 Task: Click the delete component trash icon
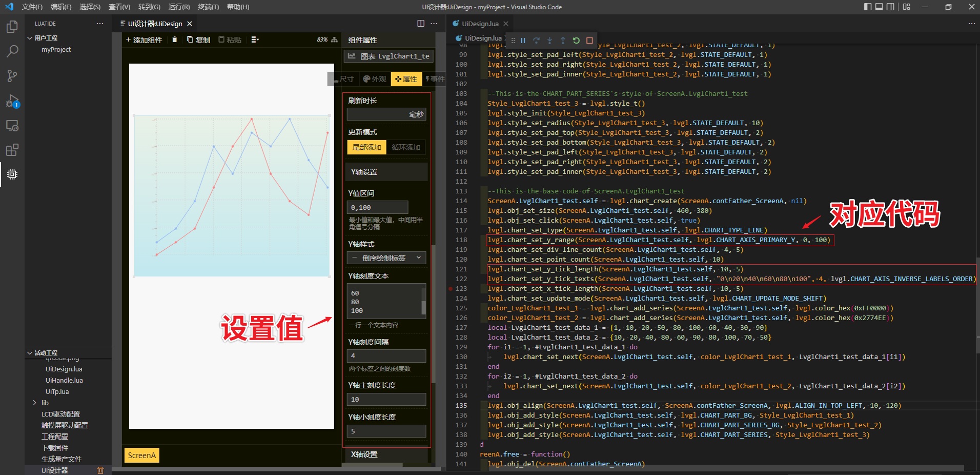click(175, 39)
